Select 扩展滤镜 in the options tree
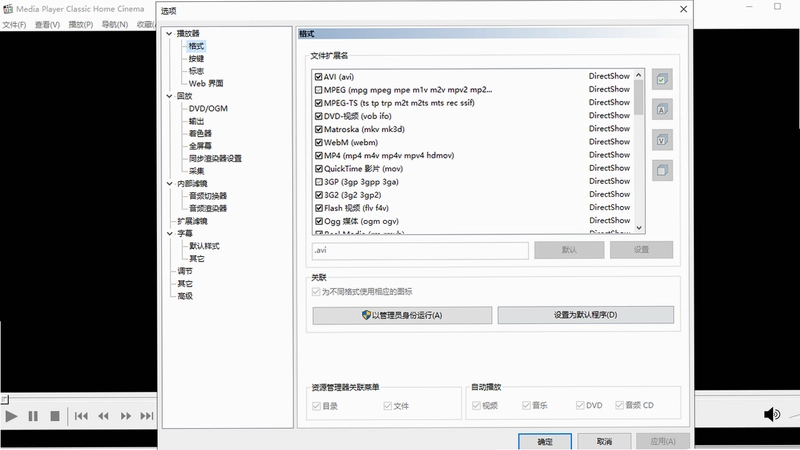Screen dimensions: 800x450 (192, 221)
